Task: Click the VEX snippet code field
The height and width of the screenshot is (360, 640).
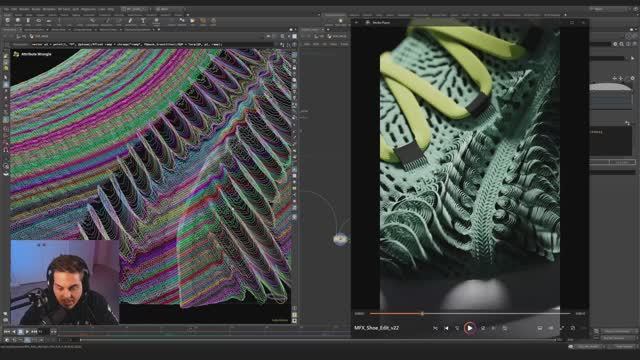Action: [153, 44]
